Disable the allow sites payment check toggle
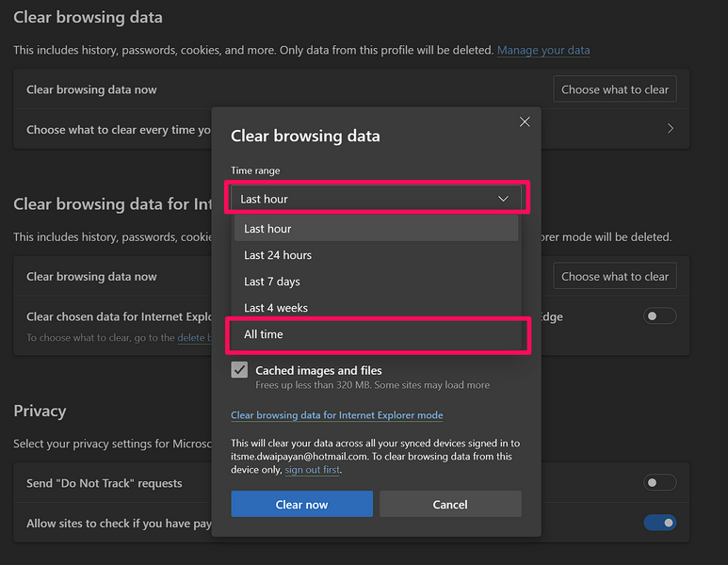 (x=659, y=523)
